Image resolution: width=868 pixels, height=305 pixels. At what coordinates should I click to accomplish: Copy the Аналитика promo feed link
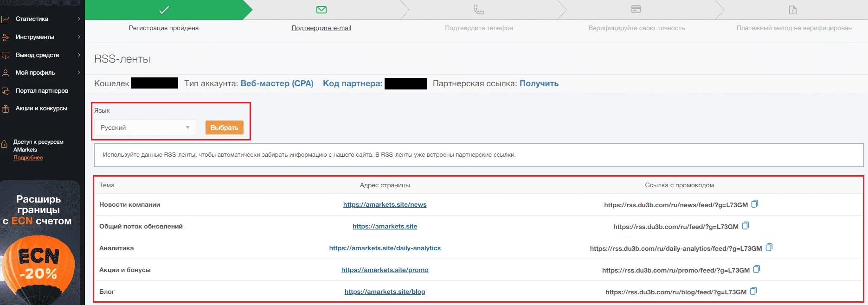pos(769,248)
